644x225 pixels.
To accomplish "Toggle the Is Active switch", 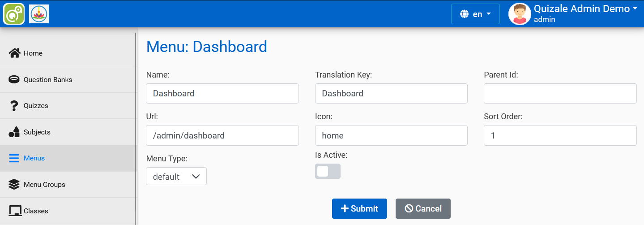I will [328, 171].
